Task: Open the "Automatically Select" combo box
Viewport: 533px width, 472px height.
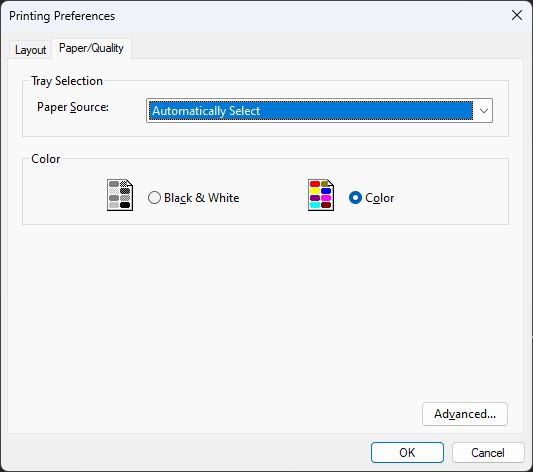Action: tap(319, 111)
